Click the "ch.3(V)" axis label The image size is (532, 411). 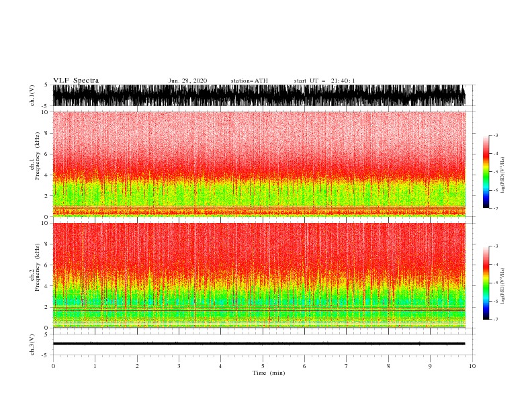point(32,345)
